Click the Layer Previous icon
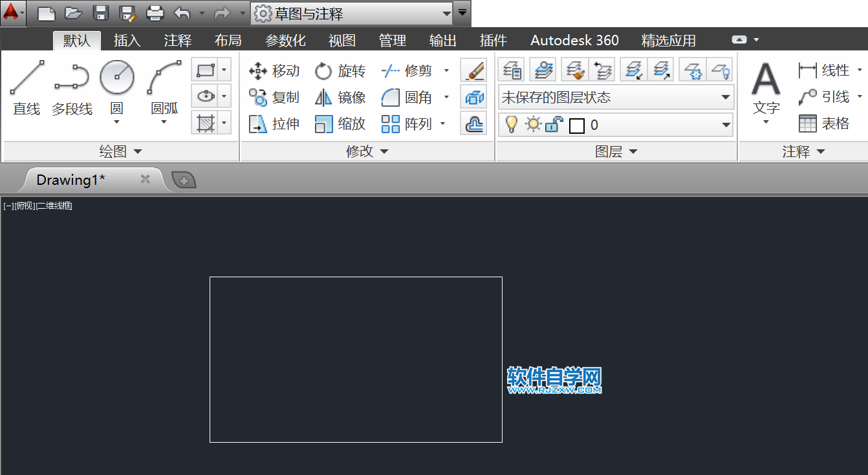 [x=602, y=69]
